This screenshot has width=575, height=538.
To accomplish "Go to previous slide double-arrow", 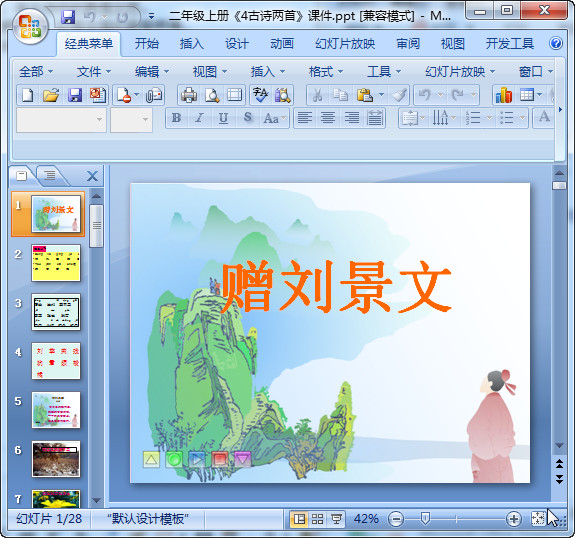I will pyautogui.click(x=559, y=464).
